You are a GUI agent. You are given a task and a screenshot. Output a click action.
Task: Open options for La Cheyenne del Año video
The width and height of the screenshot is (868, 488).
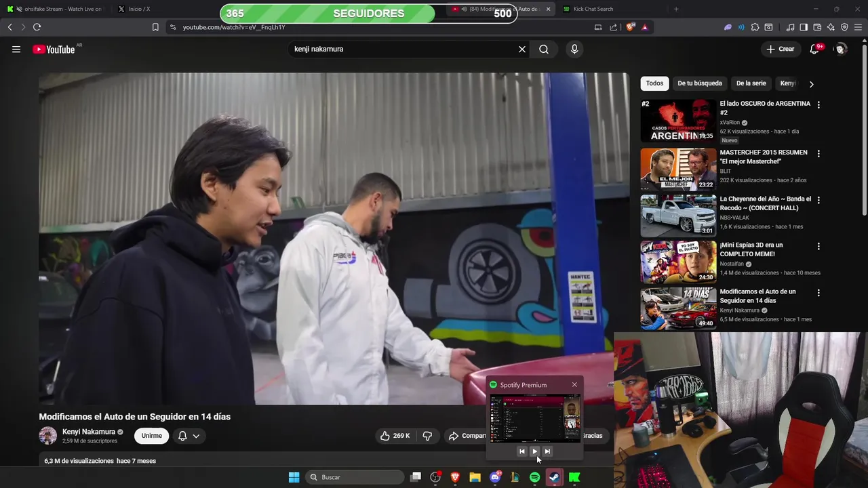(818, 201)
